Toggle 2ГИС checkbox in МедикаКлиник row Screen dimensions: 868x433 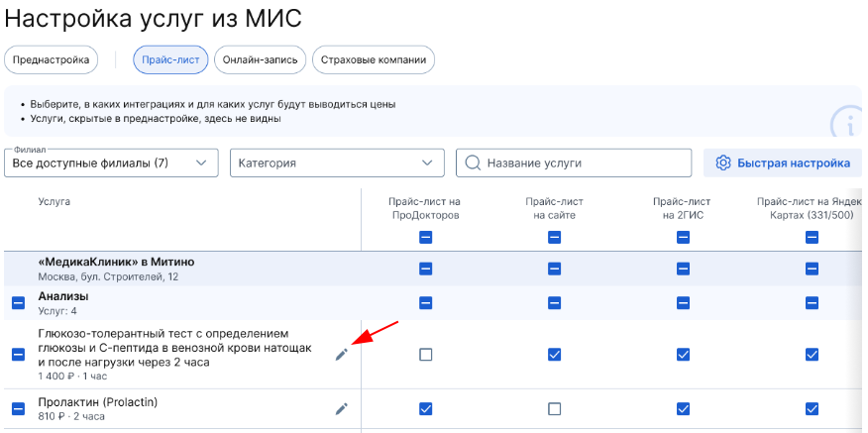tap(683, 270)
